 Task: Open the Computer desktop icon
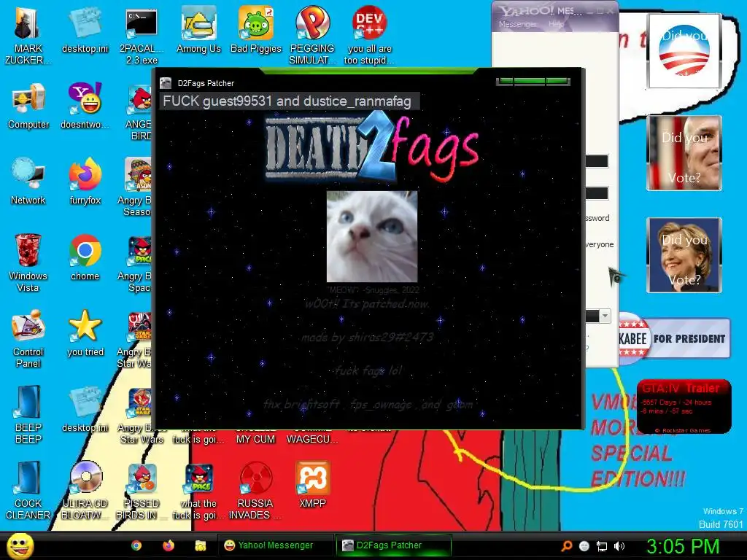pyautogui.click(x=28, y=106)
